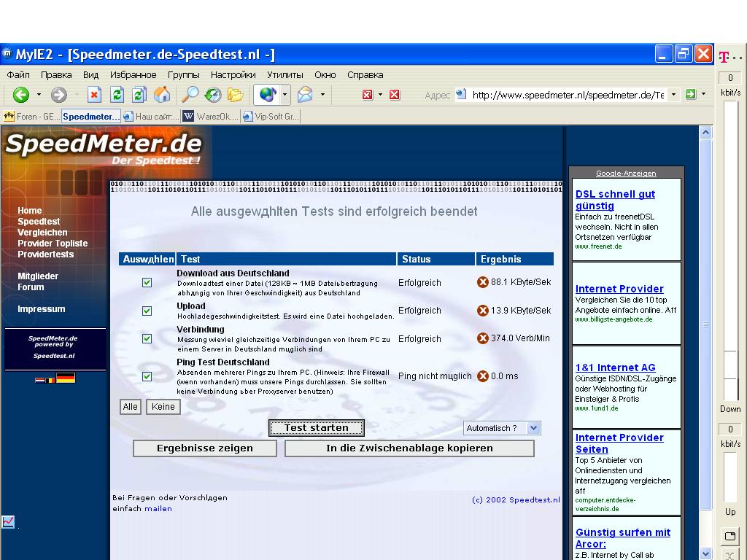Open the Mail envelope button
Viewport: 747px width, 560px height.
pyautogui.click(x=305, y=95)
